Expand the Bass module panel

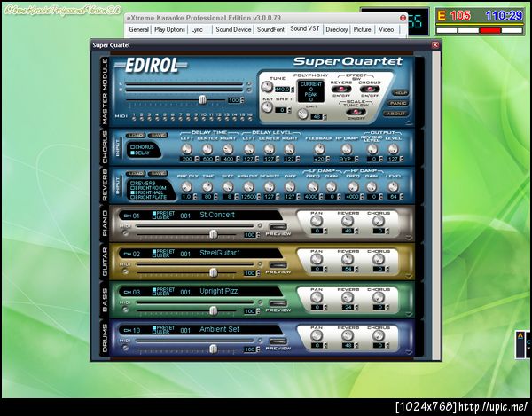pos(409,314)
